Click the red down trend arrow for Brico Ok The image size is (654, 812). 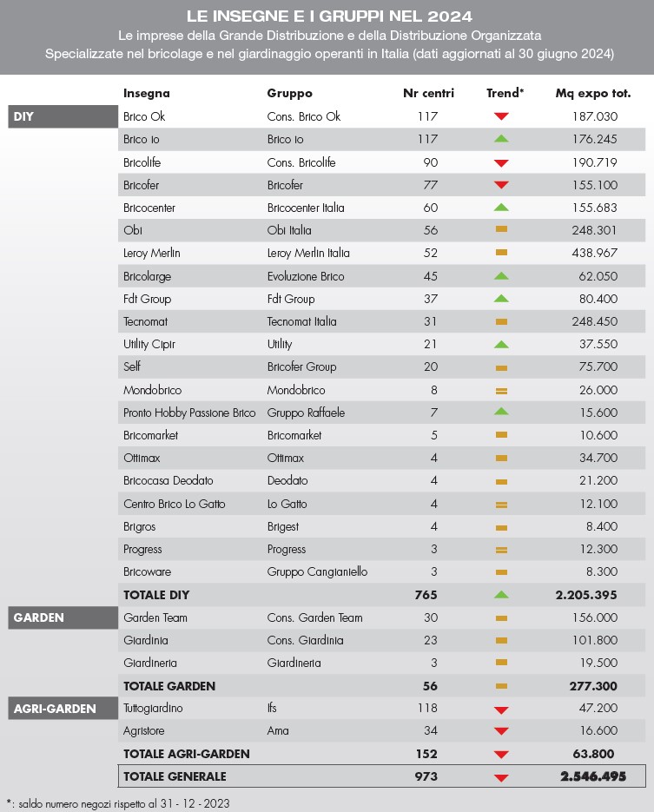tap(501, 116)
